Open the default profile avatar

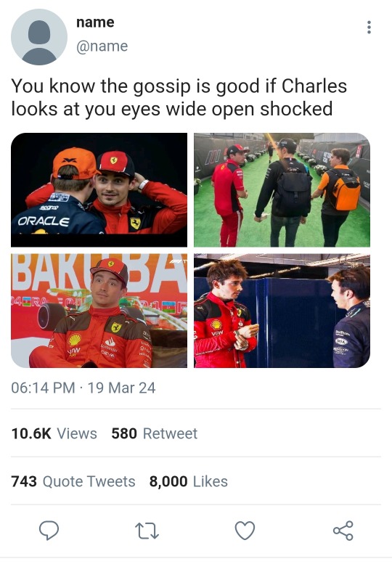39,37
